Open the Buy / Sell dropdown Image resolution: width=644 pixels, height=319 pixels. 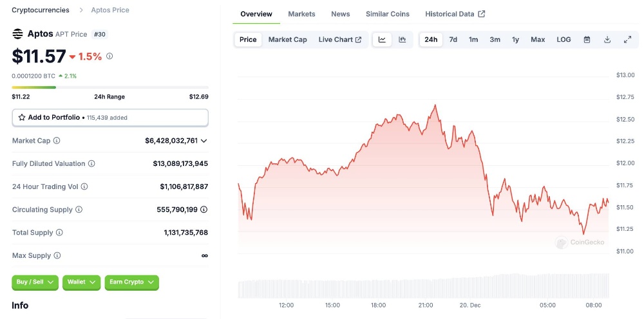click(x=35, y=282)
